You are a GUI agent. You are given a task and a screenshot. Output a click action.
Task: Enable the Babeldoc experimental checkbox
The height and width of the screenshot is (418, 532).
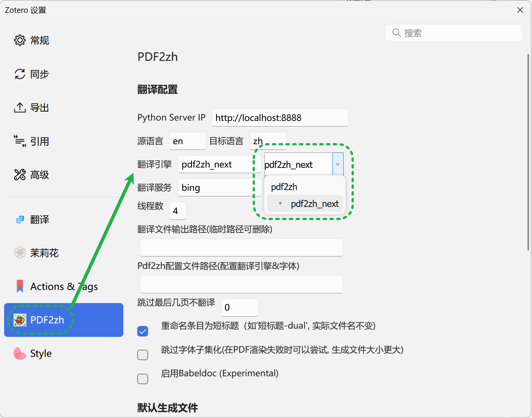coord(143,379)
